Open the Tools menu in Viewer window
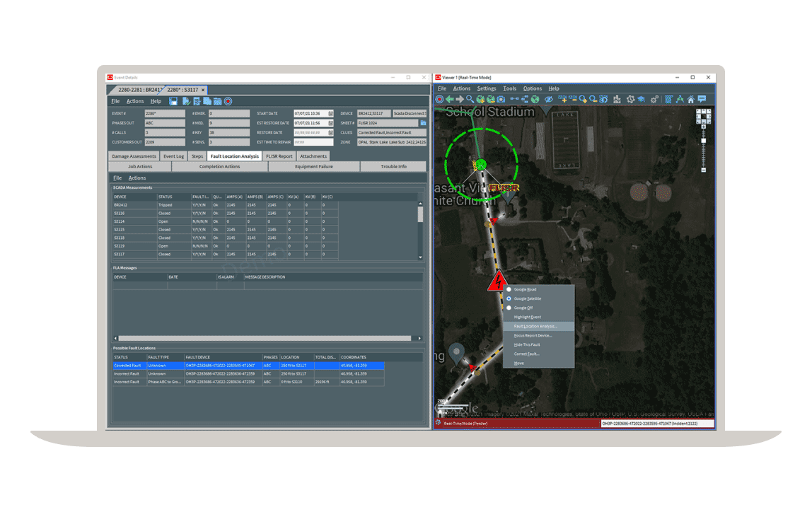812x512 pixels. (x=509, y=88)
